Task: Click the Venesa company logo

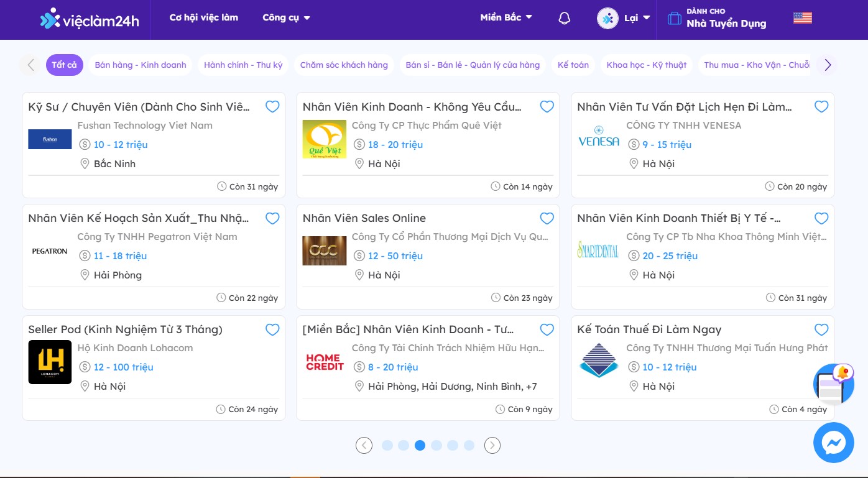Action: click(598, 137)
